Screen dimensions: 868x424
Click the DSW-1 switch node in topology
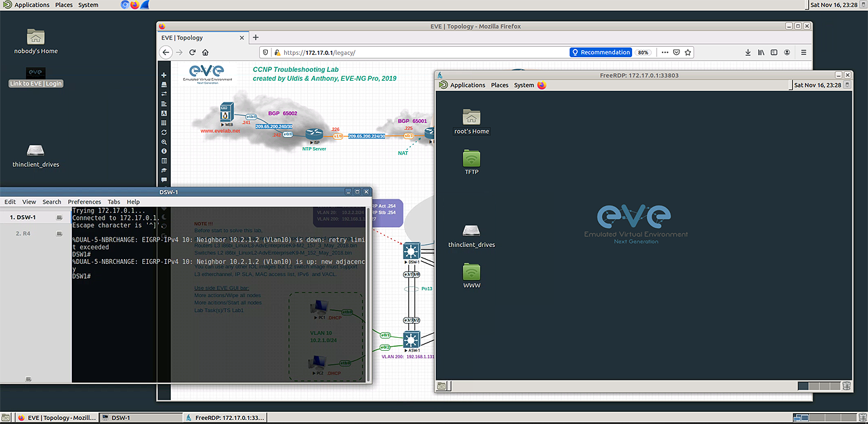(x=411, y=250)
